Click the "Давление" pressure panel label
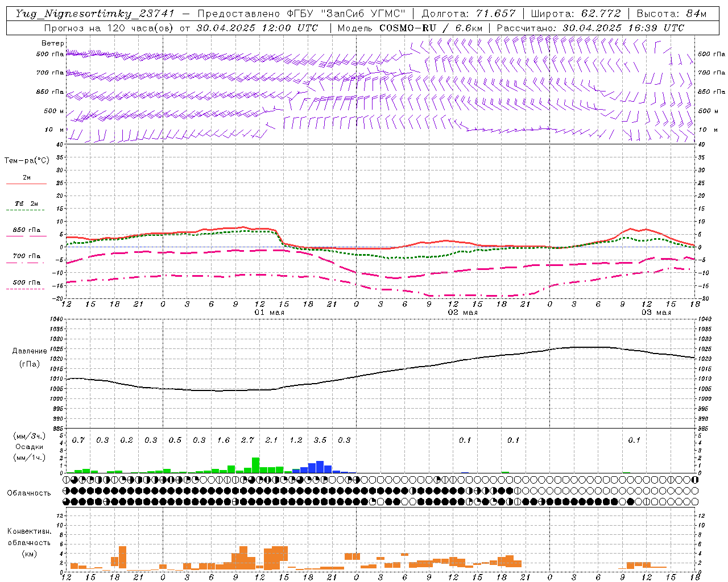 (x=30, y=351)
